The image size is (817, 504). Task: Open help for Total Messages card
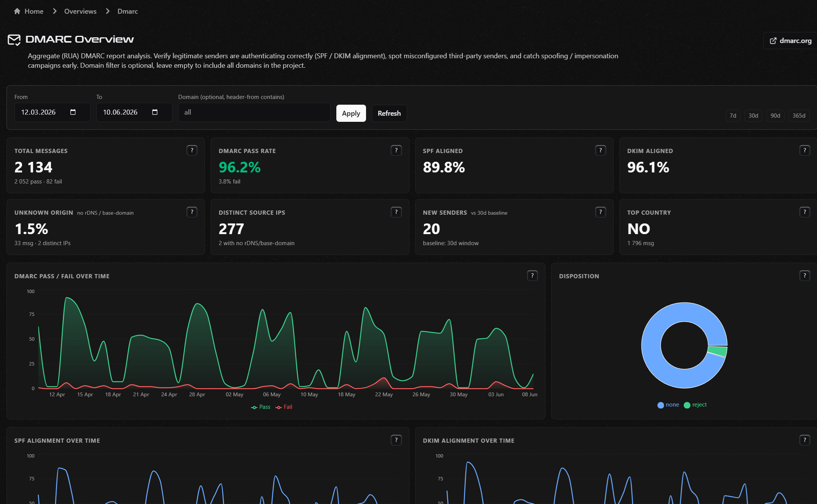(x=192, y=150)
